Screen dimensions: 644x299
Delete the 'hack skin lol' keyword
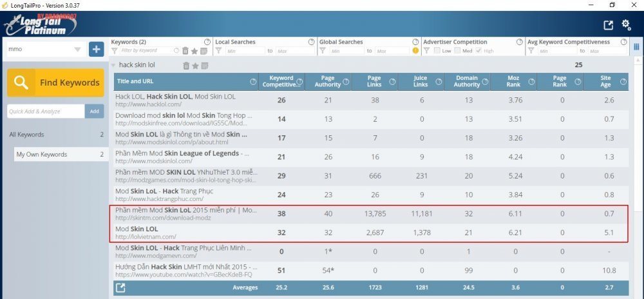[x=186, y=66]
